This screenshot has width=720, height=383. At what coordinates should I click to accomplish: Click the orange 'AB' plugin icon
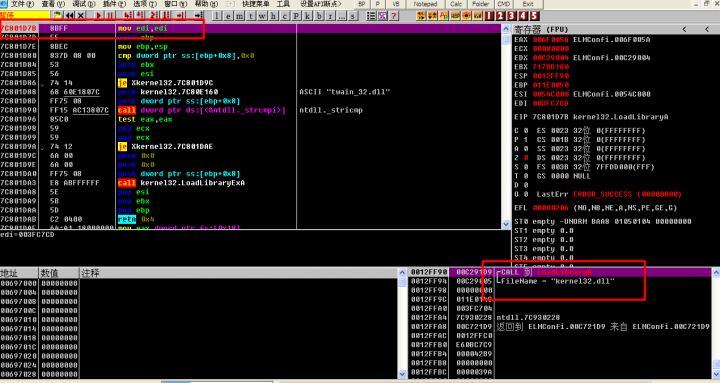pyautogui.click(x=444, y=16)
